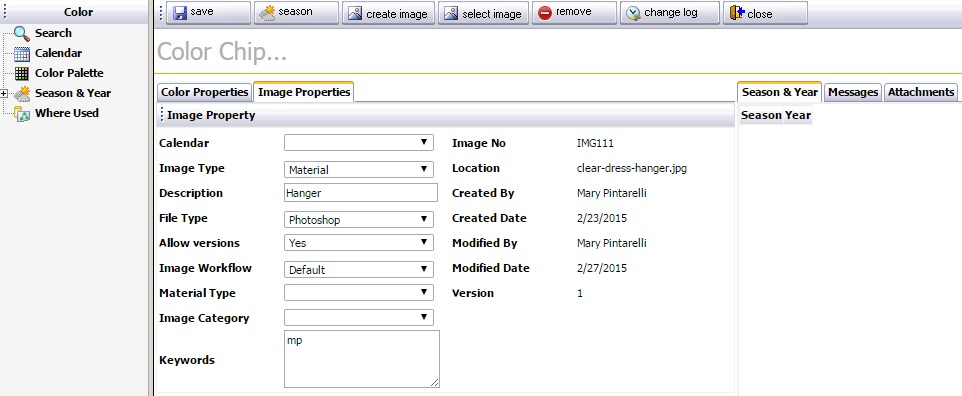Click the remove button label
The width and height of the screenshot is (962, 396).
(574, 12)
